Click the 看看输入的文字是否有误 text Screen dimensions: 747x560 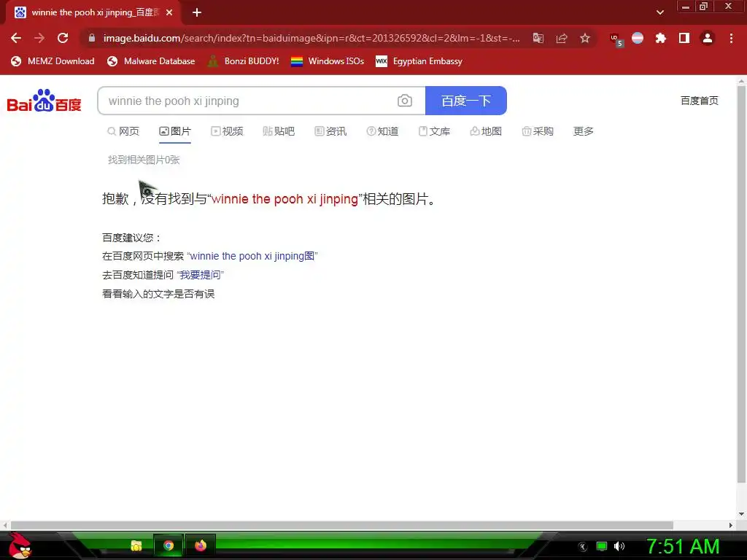click(158, 294)
